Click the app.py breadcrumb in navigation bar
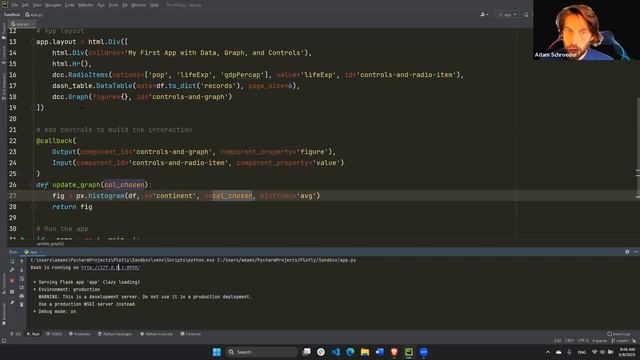 pyautogui.click(x=34, y=15)
